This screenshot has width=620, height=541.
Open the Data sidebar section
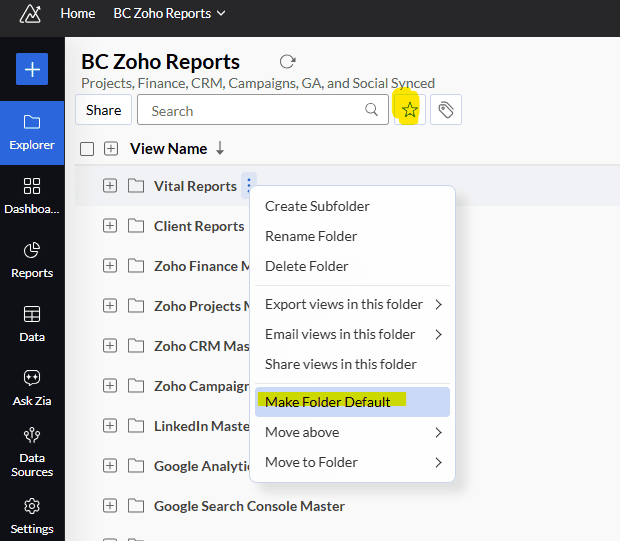click(32, 324)
